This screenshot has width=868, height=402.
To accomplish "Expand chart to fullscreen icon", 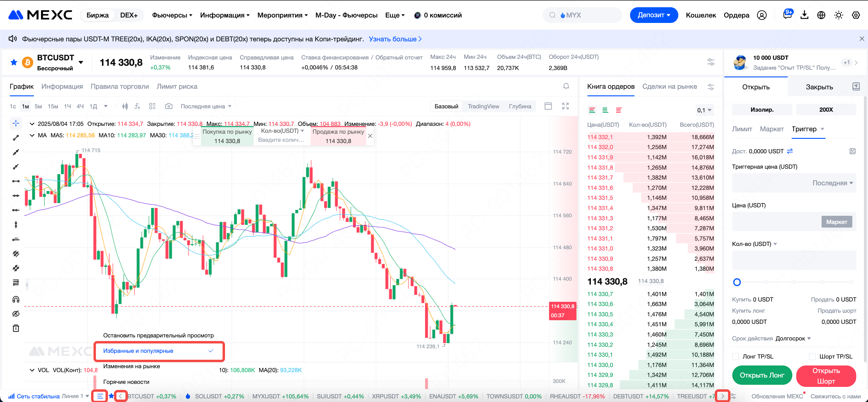I will point(565,106).
